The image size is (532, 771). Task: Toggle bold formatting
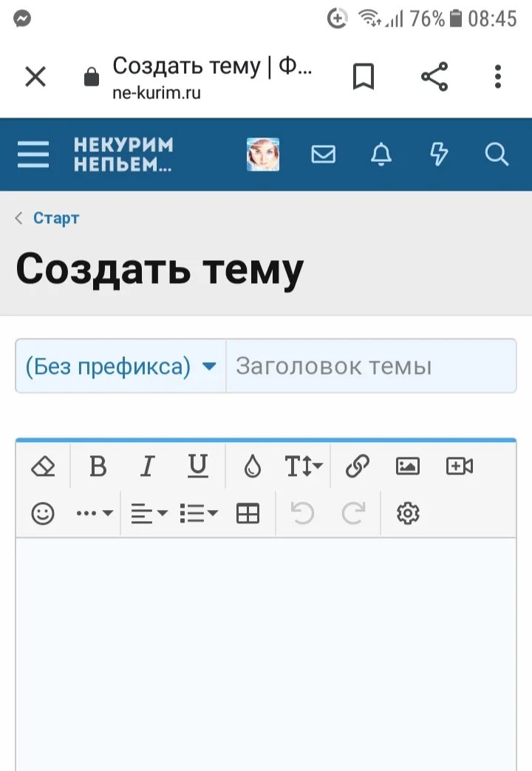coord(98,466)
